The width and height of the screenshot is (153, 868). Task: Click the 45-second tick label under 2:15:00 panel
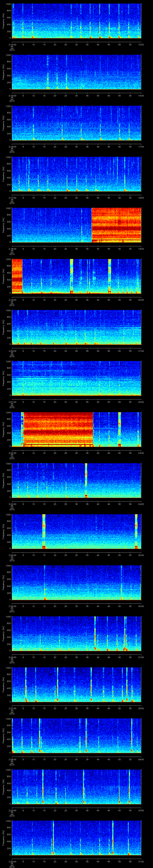point(109,96)
